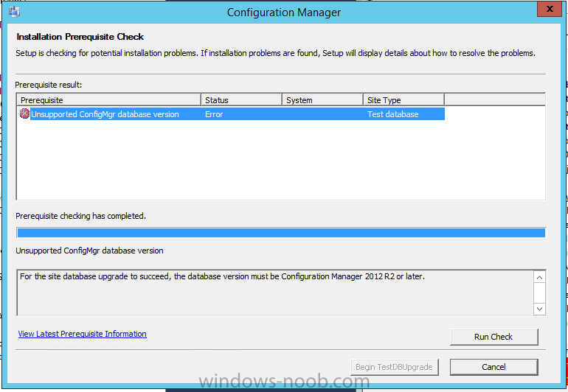Click the Test database site type cell

392,114
